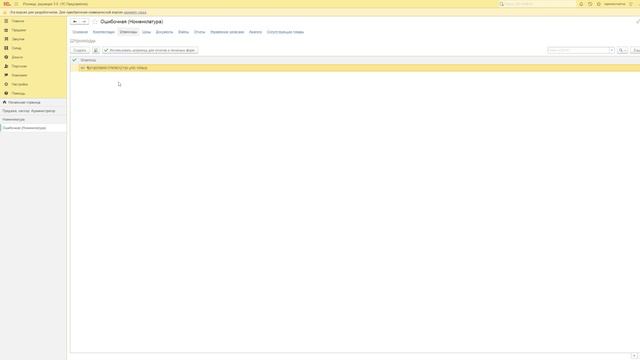
Task: Click the icon button next to Создать
Action: (96, 50)
